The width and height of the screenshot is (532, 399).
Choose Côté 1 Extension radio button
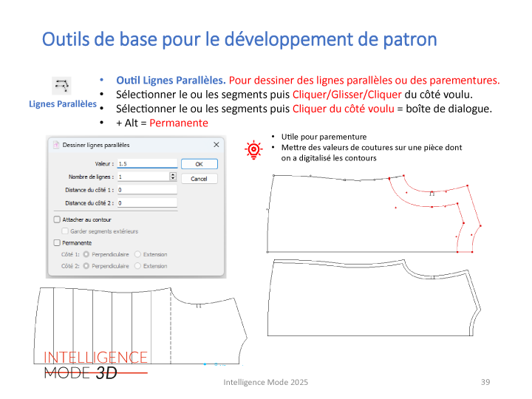[x=138, y=254]
